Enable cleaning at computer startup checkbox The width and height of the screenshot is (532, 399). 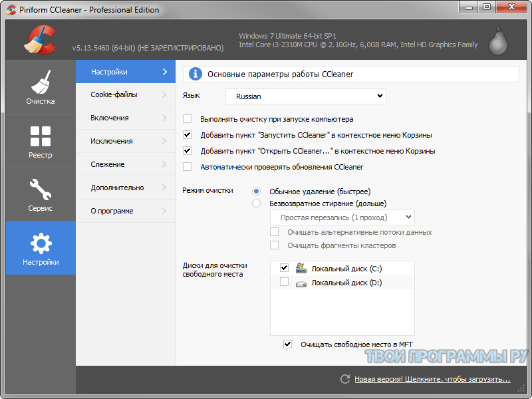tap(188, 119)
